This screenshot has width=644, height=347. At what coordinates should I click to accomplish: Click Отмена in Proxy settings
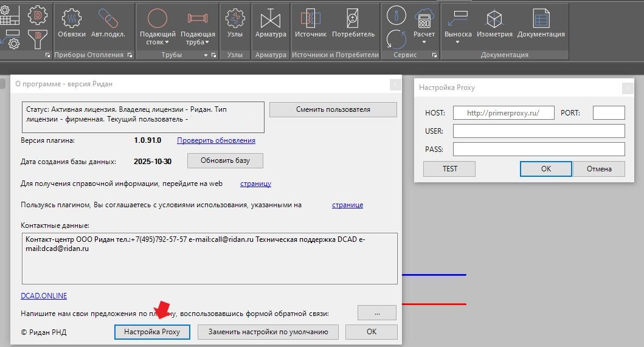tap(599, 169)
